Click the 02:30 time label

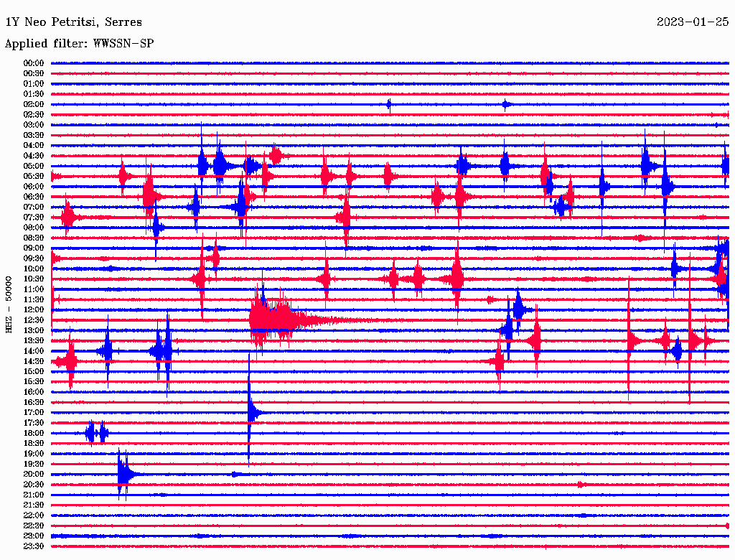coord(33,114)
